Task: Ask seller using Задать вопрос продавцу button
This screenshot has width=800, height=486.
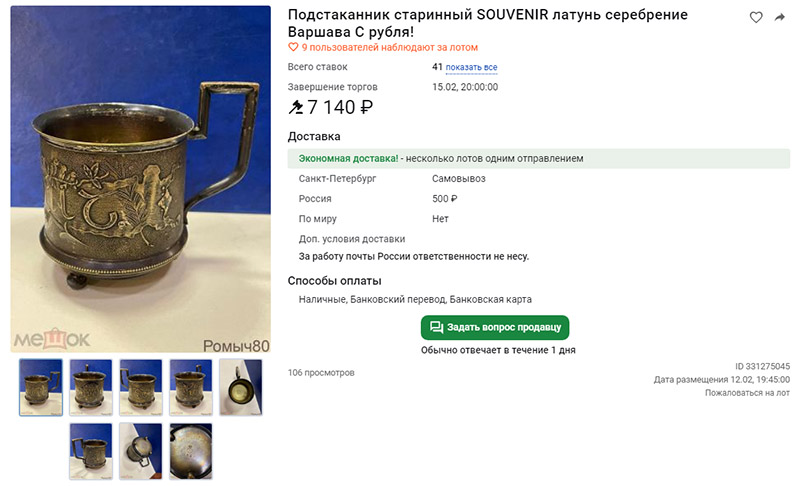Action: (495, 327)
